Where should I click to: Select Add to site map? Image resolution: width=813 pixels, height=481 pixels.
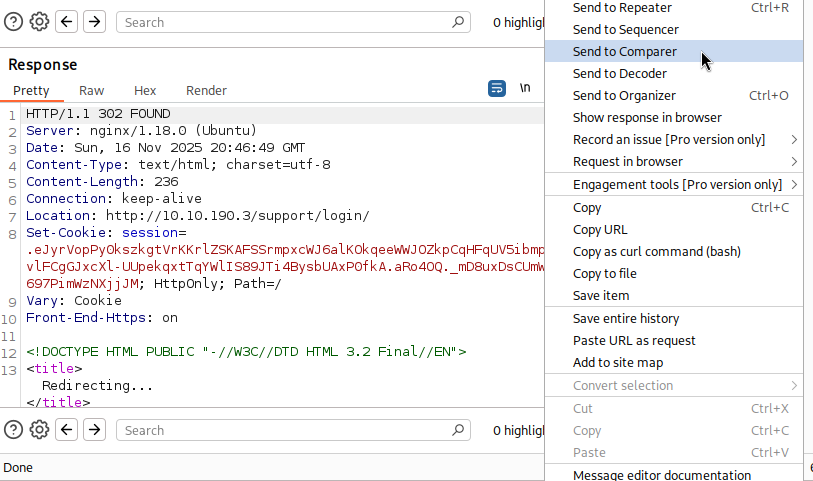[x=674, y=362]
